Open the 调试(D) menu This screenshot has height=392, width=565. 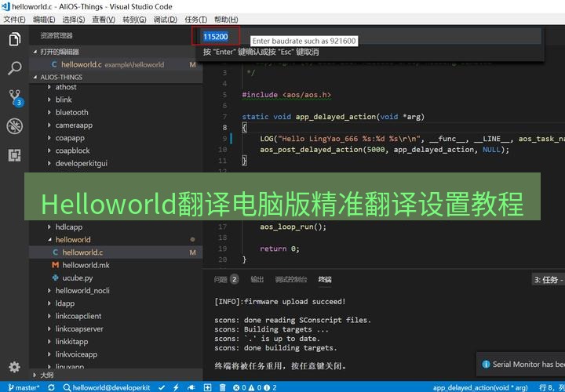pos(165,20)
